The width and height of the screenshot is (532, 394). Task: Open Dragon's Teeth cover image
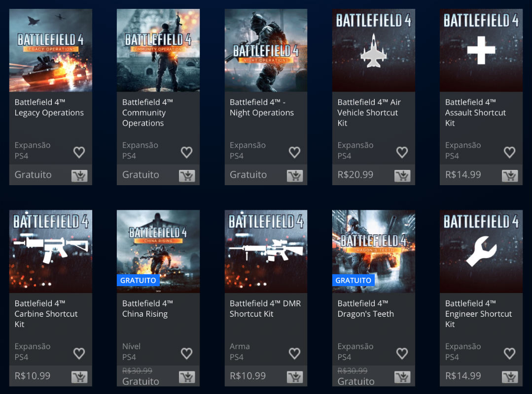(x=374, y=251)
